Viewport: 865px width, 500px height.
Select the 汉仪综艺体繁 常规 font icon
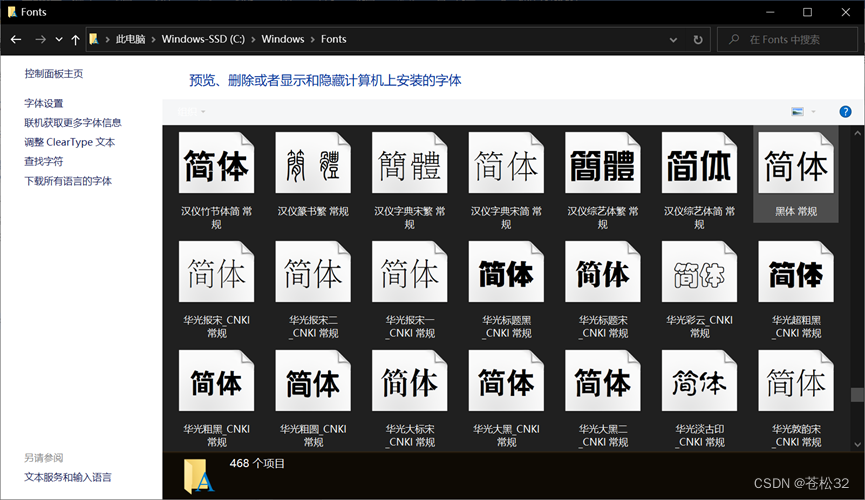[602, 163]
